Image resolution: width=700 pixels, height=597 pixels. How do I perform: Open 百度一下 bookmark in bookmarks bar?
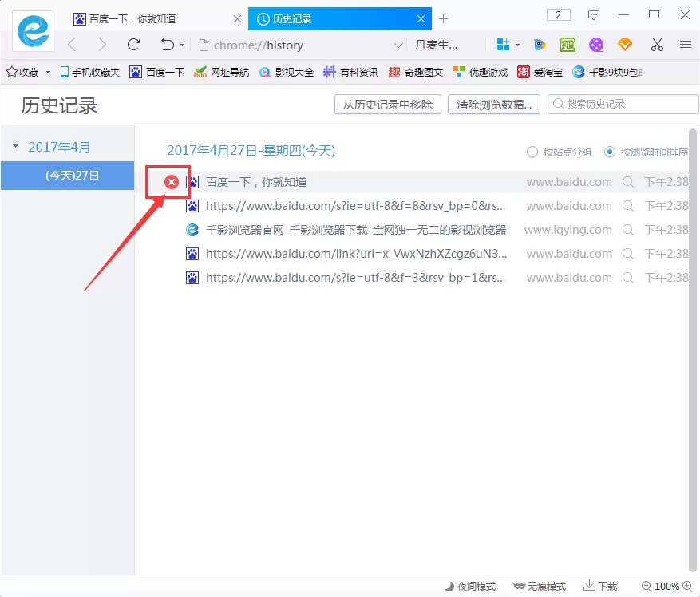click(x=156, y=72)
